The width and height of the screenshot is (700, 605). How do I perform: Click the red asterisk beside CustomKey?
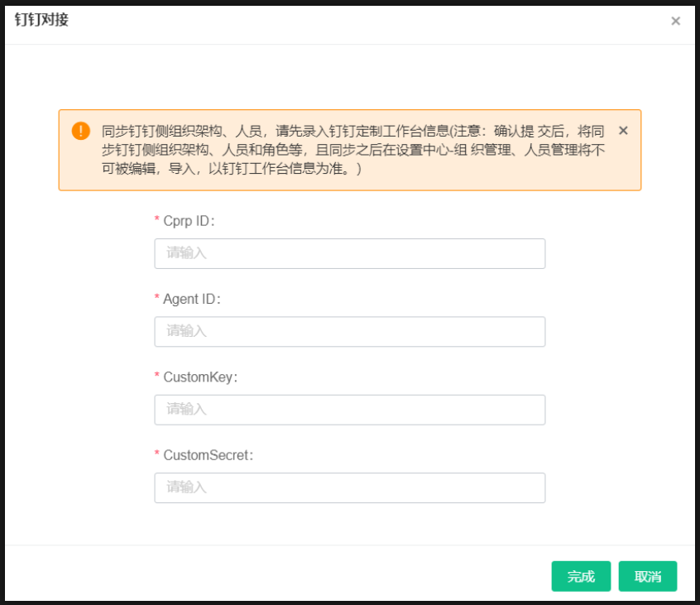[156, 376]
